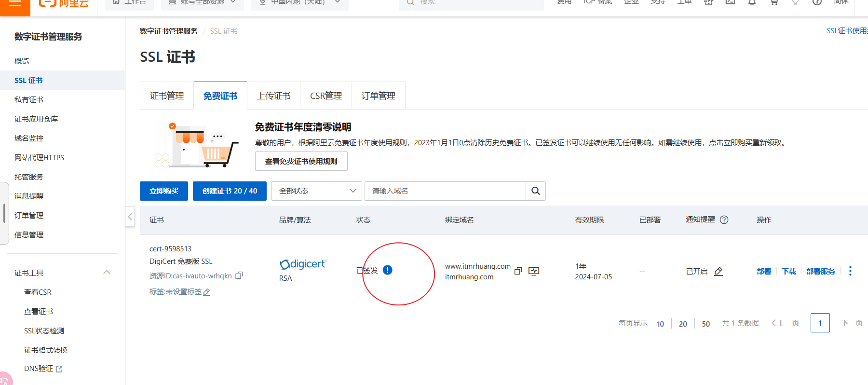The image size is (868, 385).
Task: Select the 免费证书 tab
Action: [220, 96]
